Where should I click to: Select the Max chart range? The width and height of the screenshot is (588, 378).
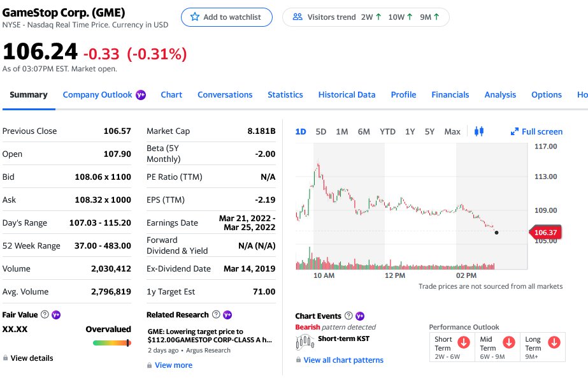click(x=452, y=132)
